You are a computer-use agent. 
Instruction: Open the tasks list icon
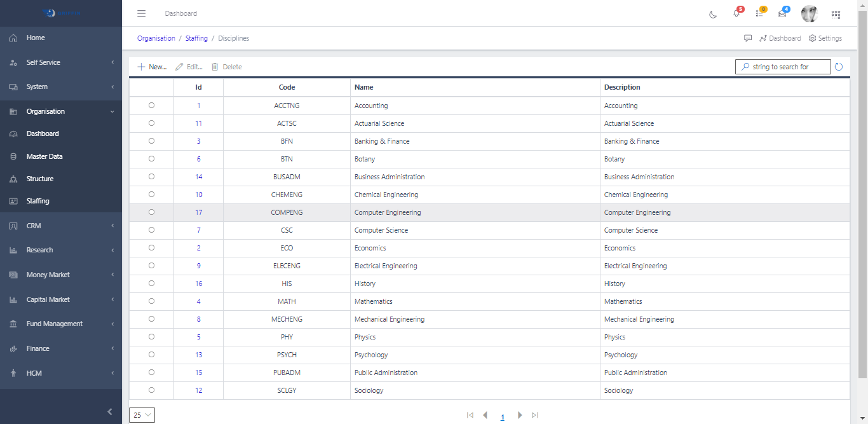click(x=759, y=13)
